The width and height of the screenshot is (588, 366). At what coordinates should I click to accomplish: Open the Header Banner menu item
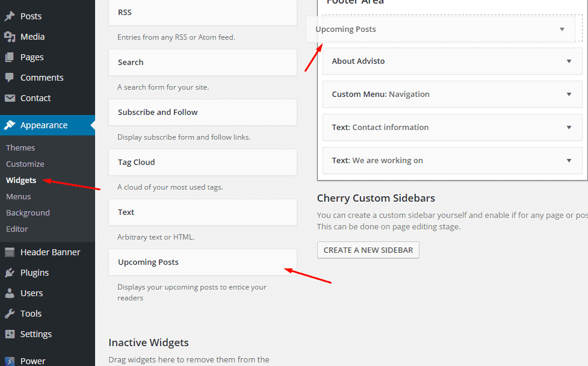point(50,252)
